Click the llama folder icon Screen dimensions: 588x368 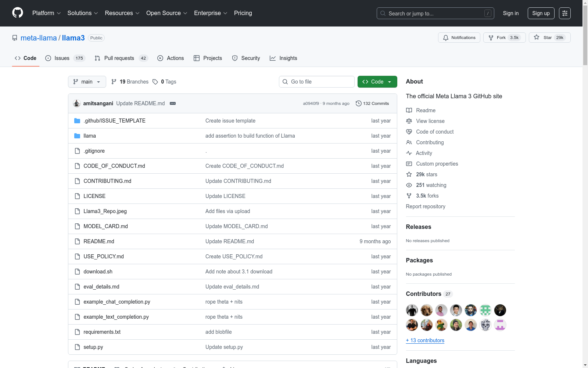(x=77, y=136)
